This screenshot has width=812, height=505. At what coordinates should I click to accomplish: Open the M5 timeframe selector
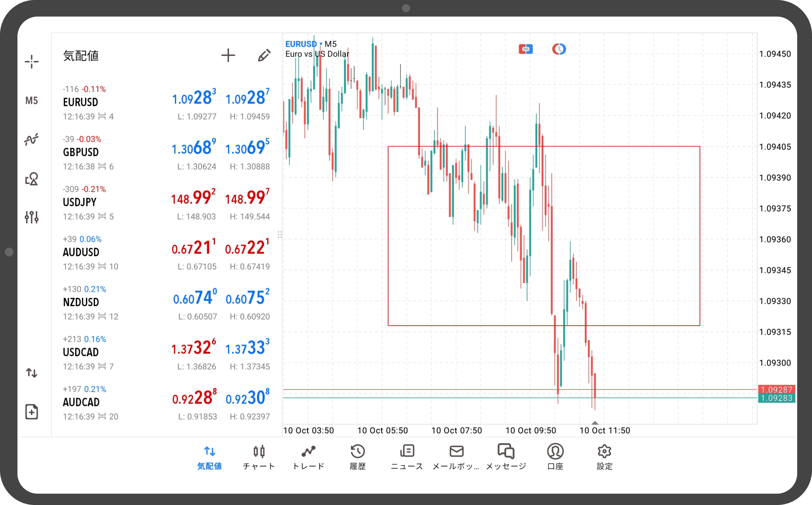coord(31,101)
